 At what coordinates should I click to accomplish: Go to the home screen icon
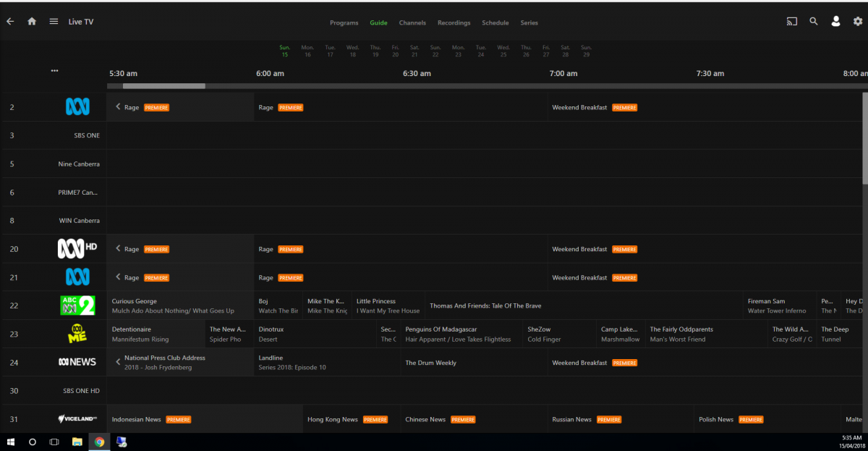(x=32, y=22)
